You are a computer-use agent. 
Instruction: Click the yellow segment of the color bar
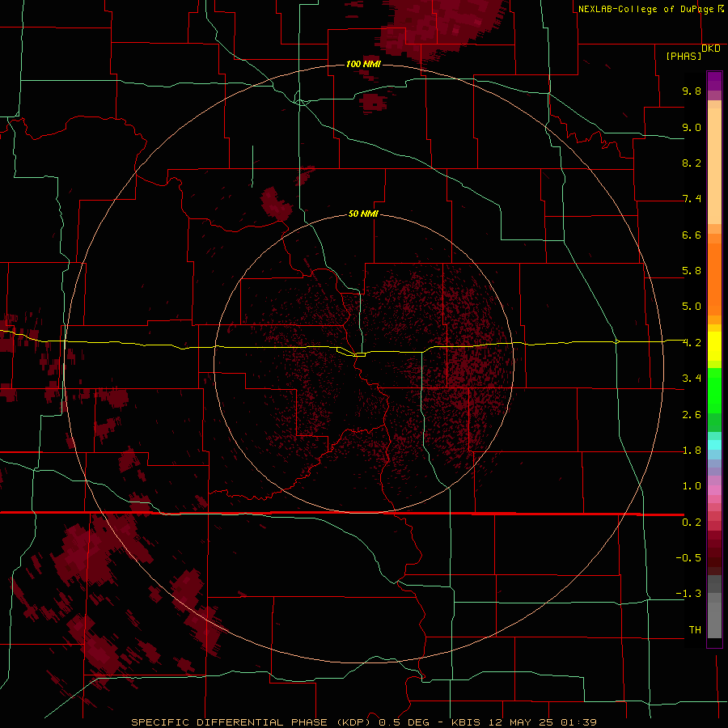coord(714,346)
